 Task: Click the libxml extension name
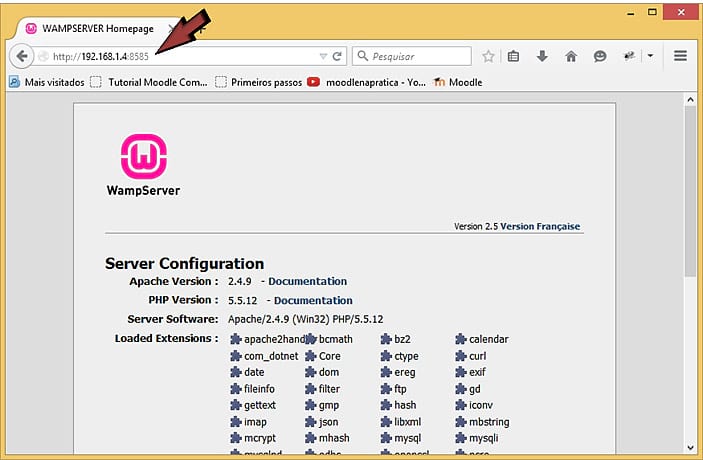[407, 422]
